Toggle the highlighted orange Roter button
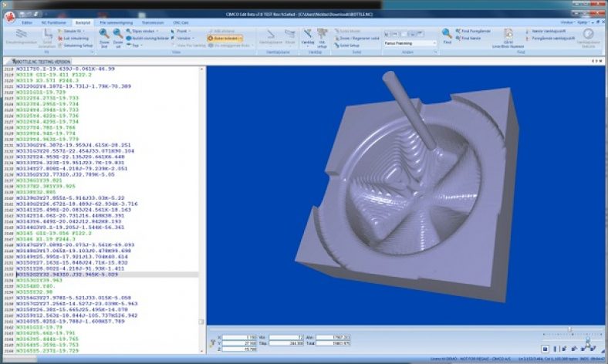 (x=225, y=39)
